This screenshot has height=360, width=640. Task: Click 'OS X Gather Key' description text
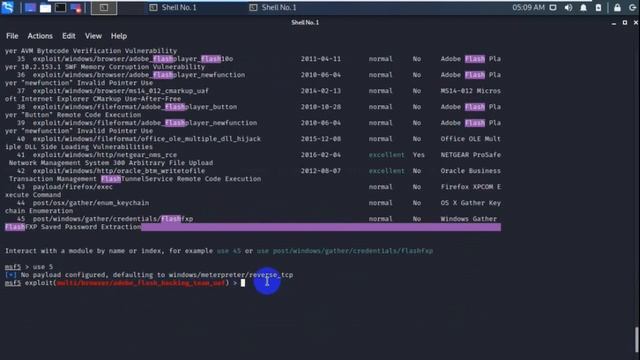pos(471,203)
